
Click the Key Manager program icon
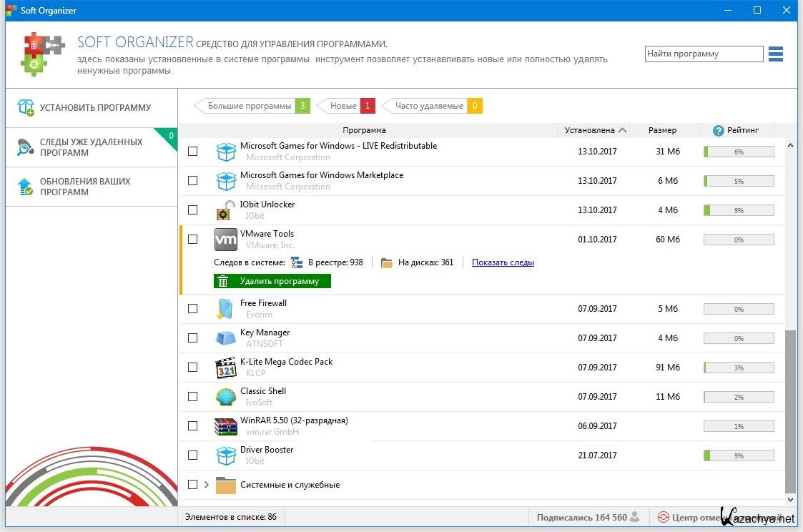pos(226,338)
